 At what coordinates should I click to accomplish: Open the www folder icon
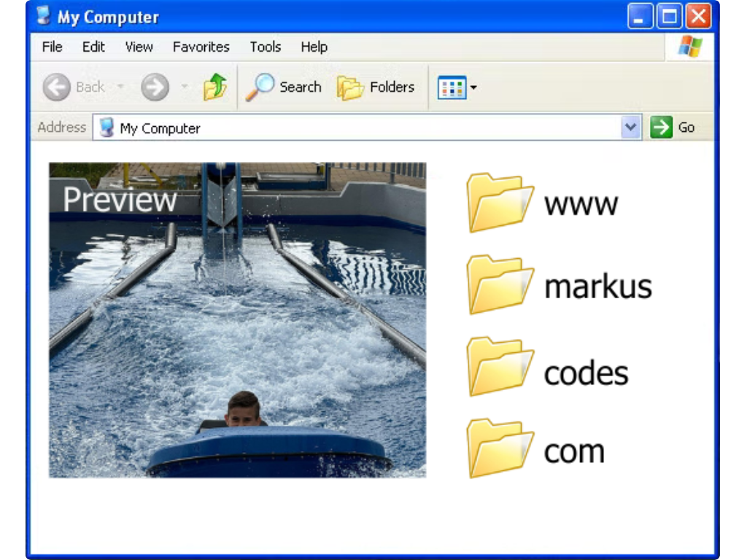pyautogui.click(x=500, y=203)
